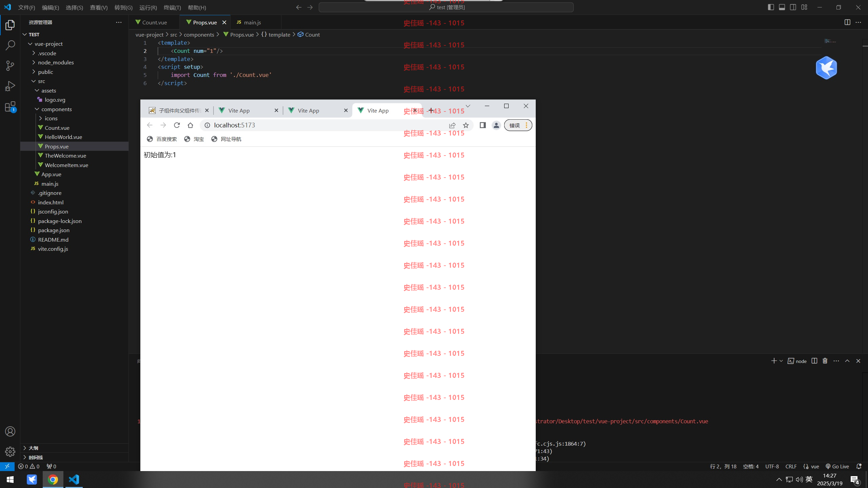Click the CRLF line ending indicator
Viewport: 868px width, 488px height.
[791, 466]
